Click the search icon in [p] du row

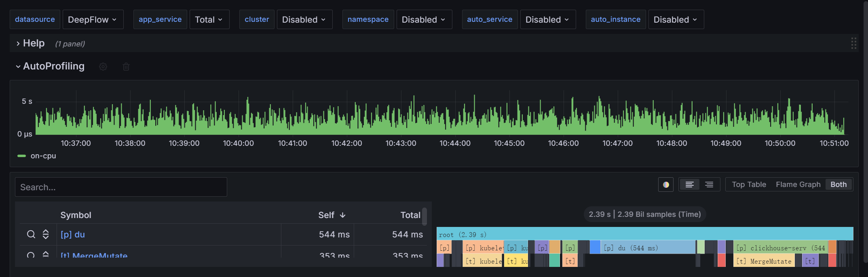pyautogui.click(x=31, y=234)
